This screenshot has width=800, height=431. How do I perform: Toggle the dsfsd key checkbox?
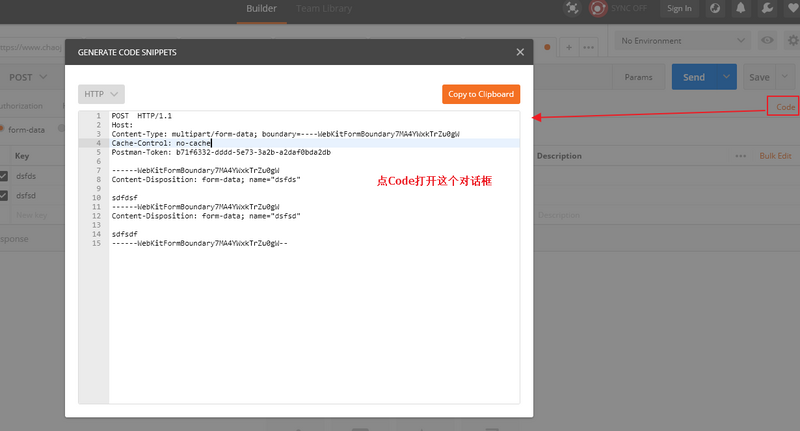pos(4,195)
